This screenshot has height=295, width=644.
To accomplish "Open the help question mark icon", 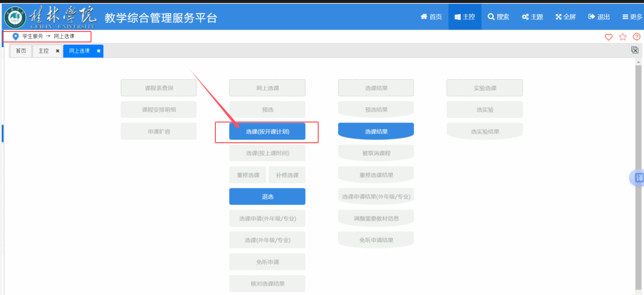I will tap(636, 37).
